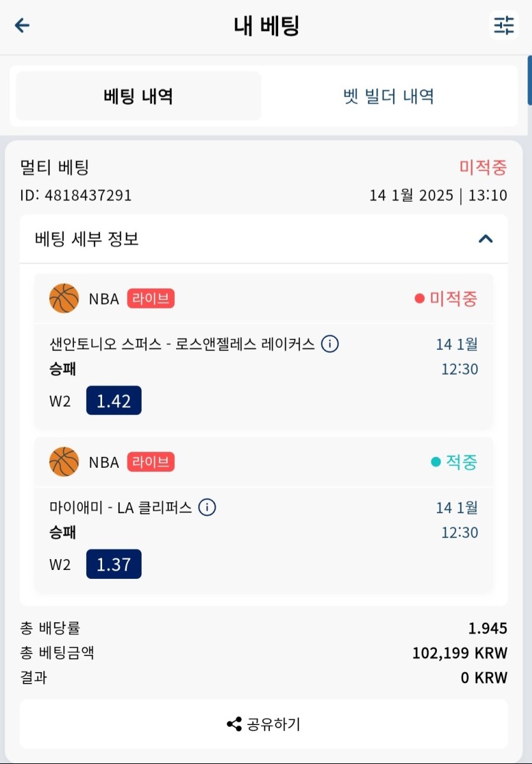The image size is (532, 764).
Task: Click the 라이브 badge on the second bet
Action: [x=151, y=462]
